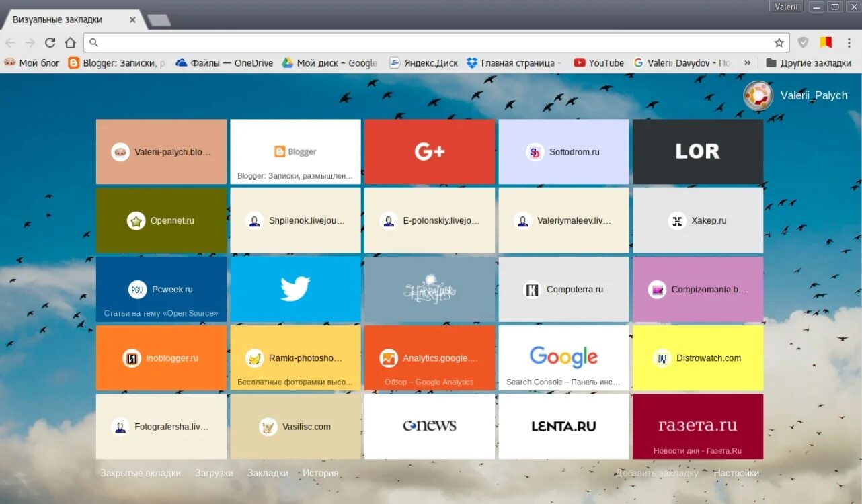Screen dimensions: 862x504
Task: Open the Shpilenok.livejou... tile
Action: (x=295, y=220)
